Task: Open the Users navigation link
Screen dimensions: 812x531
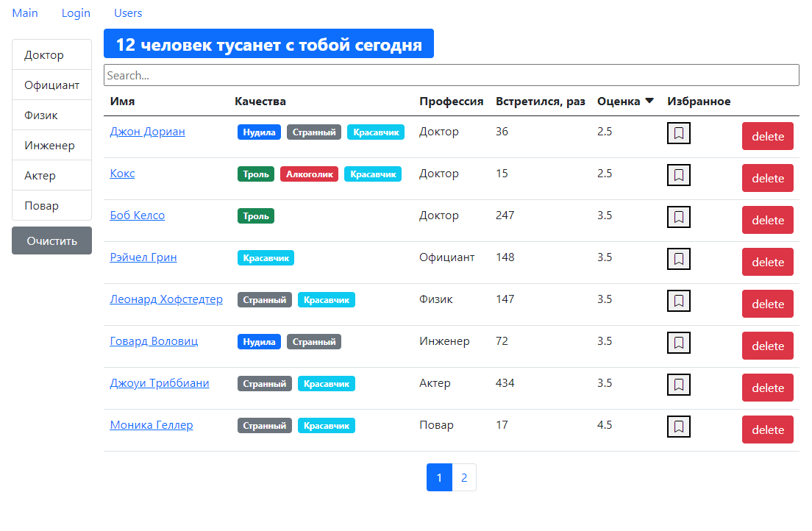Action: pos(128,13)
